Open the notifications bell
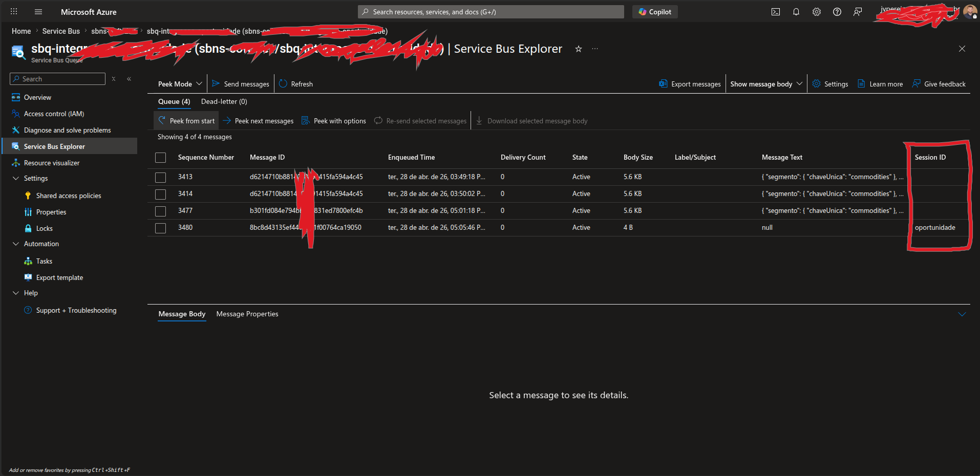This screenshot has width=980, height=476. (x=796, y=12)
